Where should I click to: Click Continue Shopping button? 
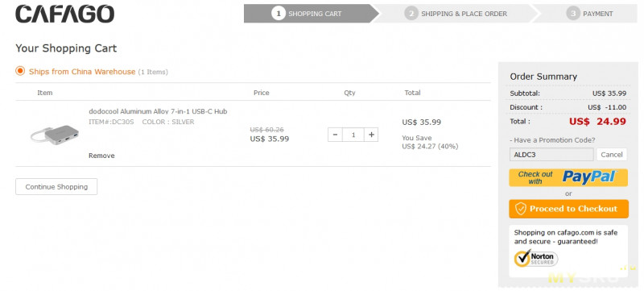pos(56,186)
